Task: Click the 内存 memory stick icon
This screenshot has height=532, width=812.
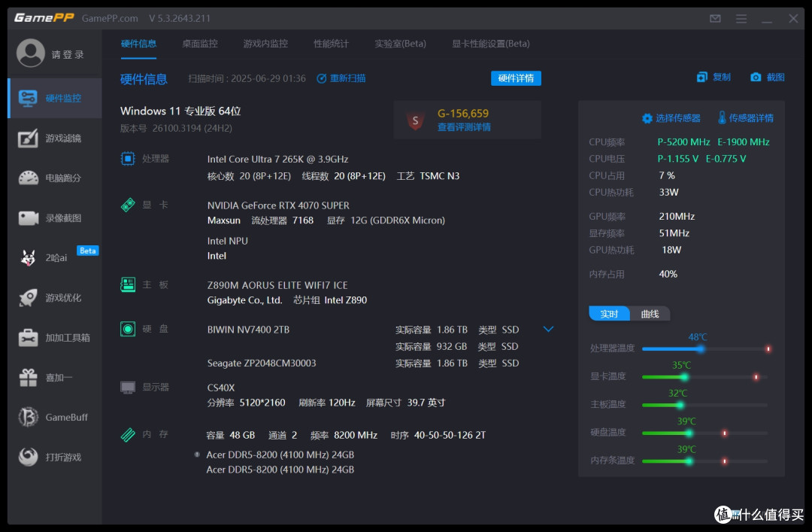Action: [127, 434]
